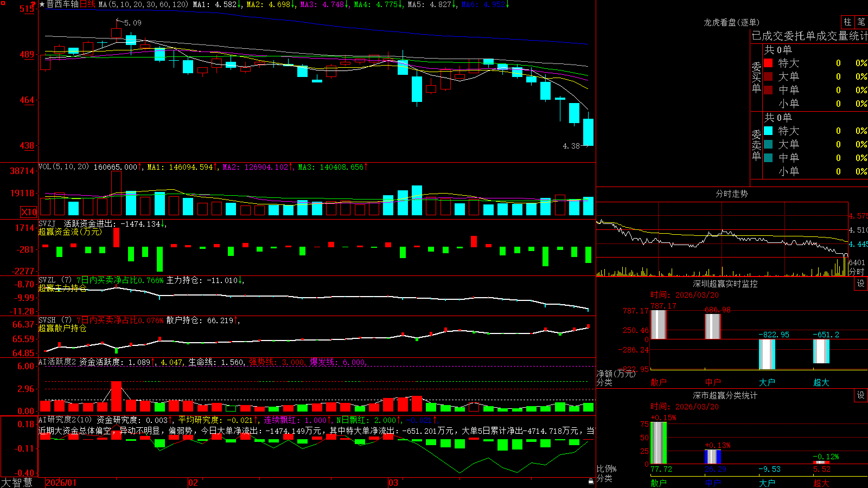Click the lock icon at the chart's bottom right
The height and width of the screenshot is (488, 868).
(591, 481)
